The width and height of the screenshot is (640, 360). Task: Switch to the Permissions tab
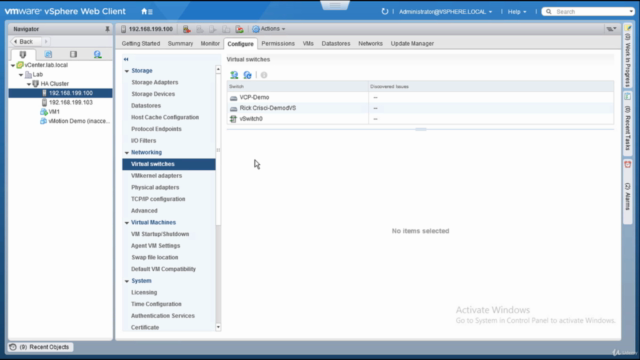(x=278, y=43)
